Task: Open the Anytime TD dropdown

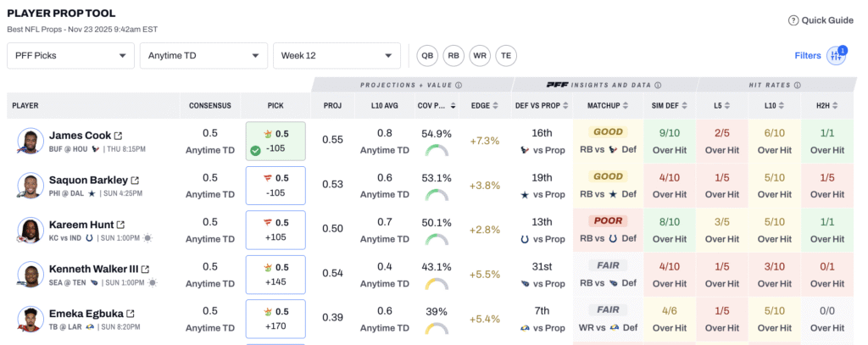Action: (203, 56)
